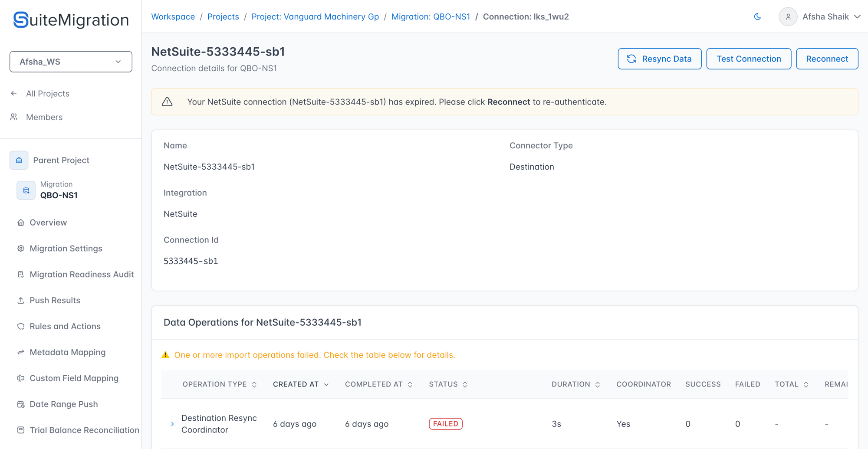Click the expired connection warning banner
Viewport: 868px width, 449px height.
pyautogui.click(x=505, y=102)
